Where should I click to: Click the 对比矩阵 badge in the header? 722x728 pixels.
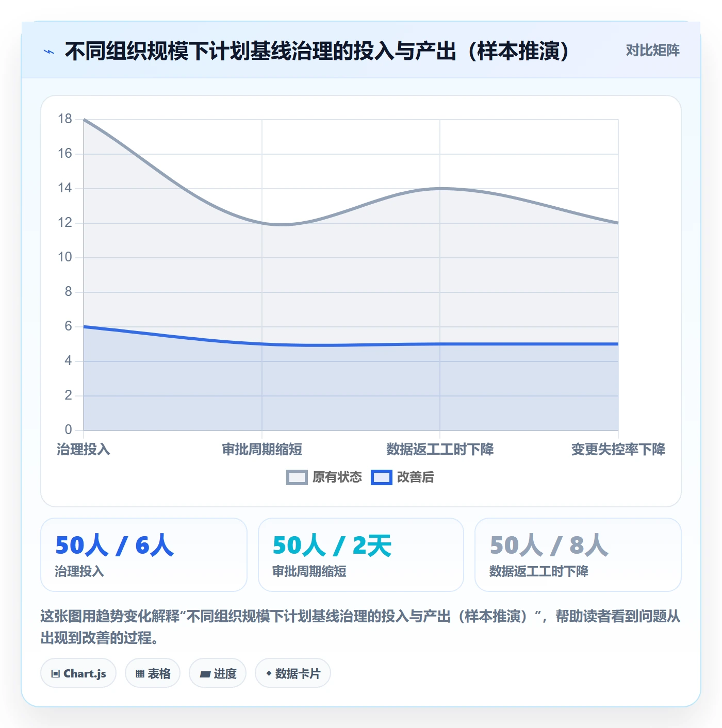(x=652, y=50)
